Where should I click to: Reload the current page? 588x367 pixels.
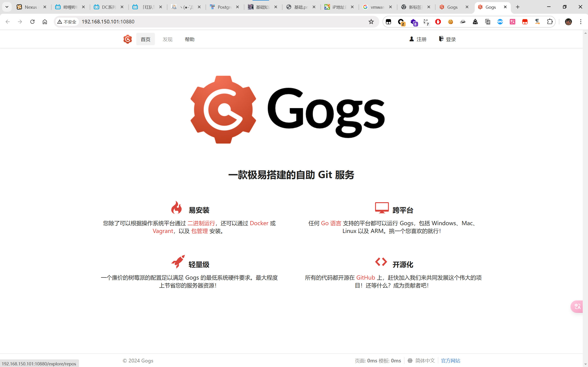tap(32, 22)
